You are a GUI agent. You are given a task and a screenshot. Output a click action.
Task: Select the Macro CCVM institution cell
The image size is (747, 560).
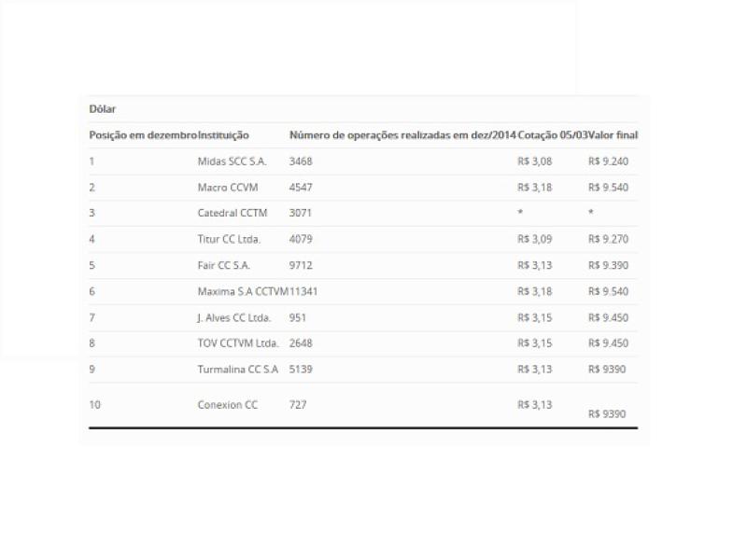click(227, 188)
